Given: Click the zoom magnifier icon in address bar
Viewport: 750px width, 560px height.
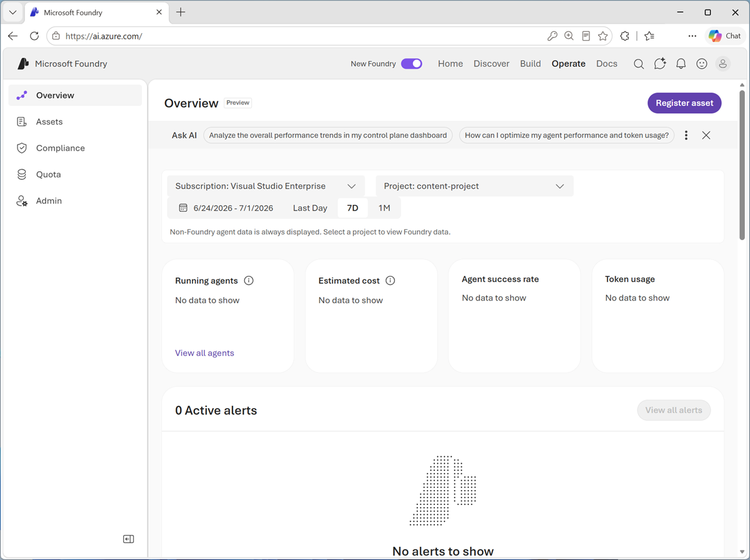Looking at the screenshot, I should 569,36.
